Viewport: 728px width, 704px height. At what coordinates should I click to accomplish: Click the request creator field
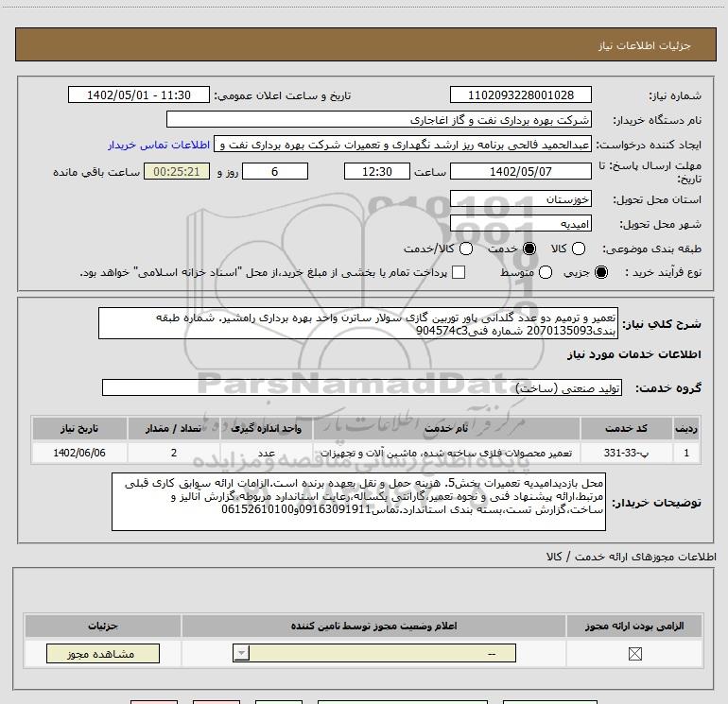(x=403, y=145)
